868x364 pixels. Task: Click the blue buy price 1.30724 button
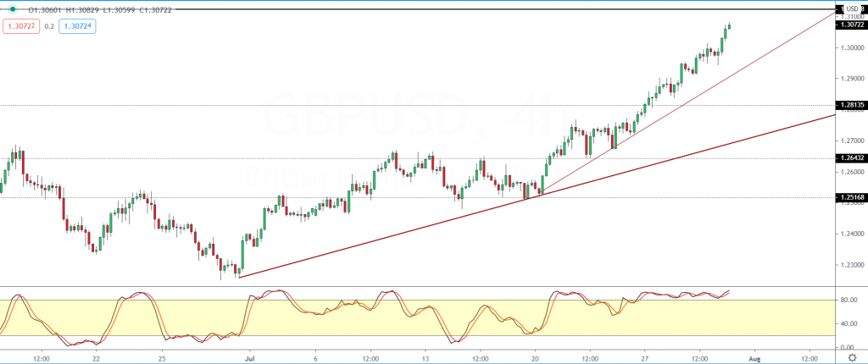click(77, 26)
